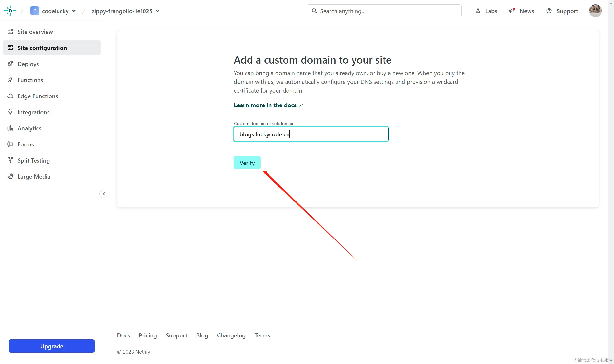Click the News megaphone icon
614x364 pixels.
512,11
